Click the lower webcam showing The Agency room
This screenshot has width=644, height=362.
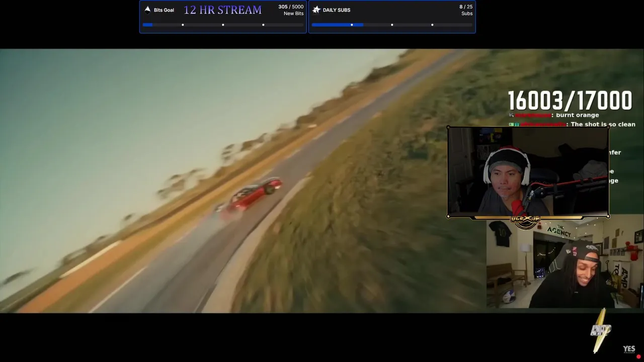pyautogui.click(x=565, y=262)
